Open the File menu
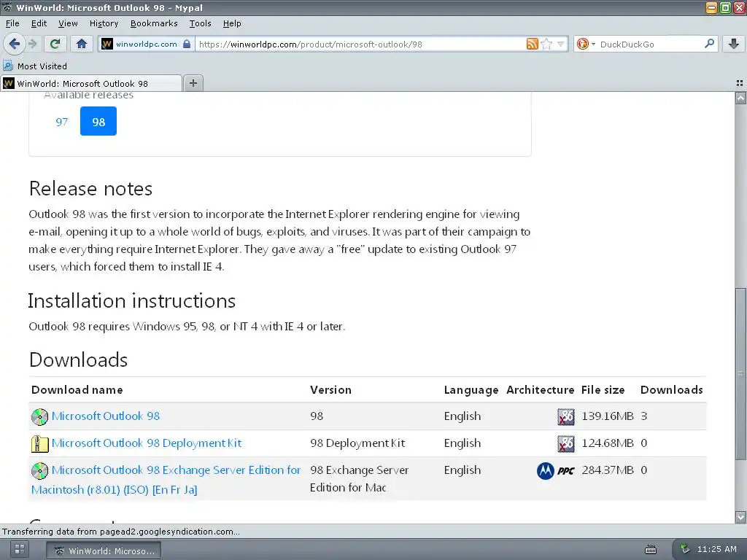Image resolution: width=747 pixels, height=560 pixels. (x=12, y=23)
